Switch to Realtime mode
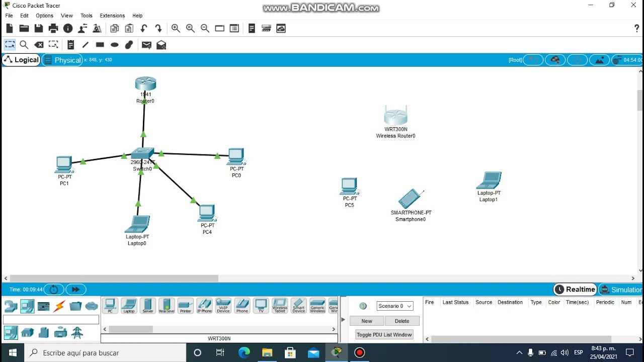Viewport: 644px width, 362px height. (575, 290)
